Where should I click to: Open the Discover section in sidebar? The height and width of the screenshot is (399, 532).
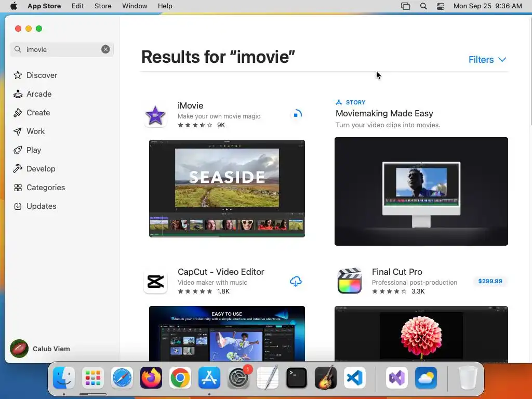click(35, 75)
